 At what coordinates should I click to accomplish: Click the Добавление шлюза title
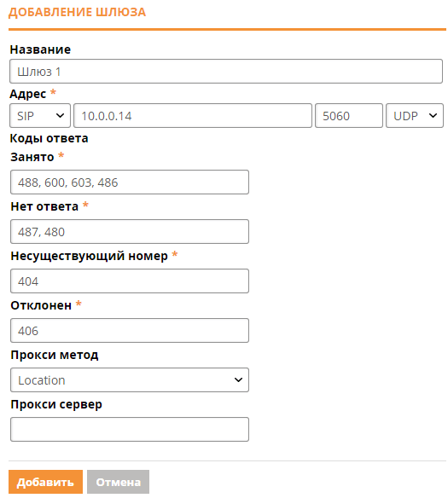coord(77,12)
